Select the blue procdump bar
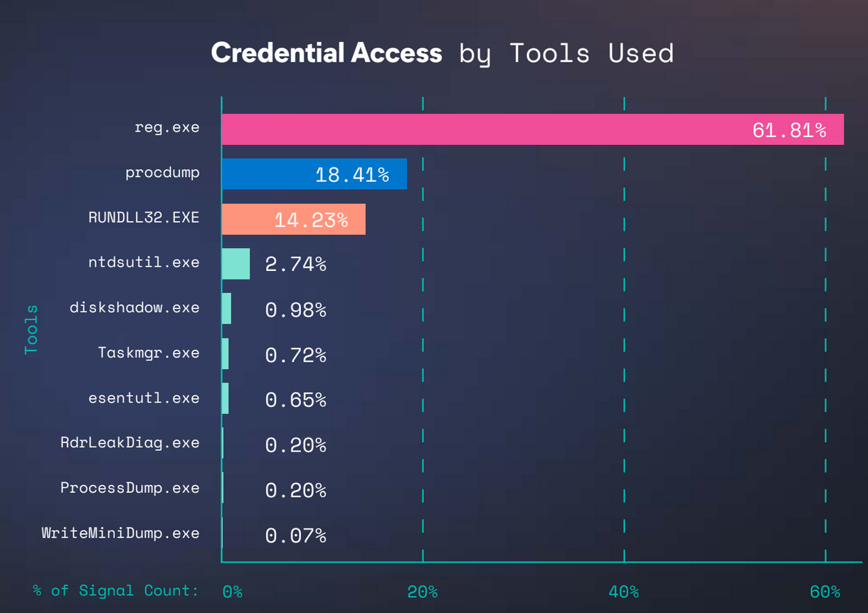This screenshot has height=613, width=868. click(314, 174)
